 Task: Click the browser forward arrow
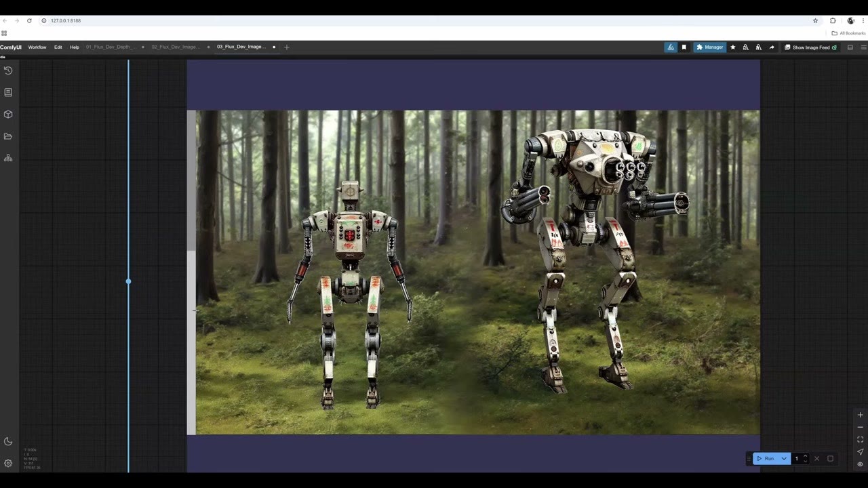coord(17,21)
